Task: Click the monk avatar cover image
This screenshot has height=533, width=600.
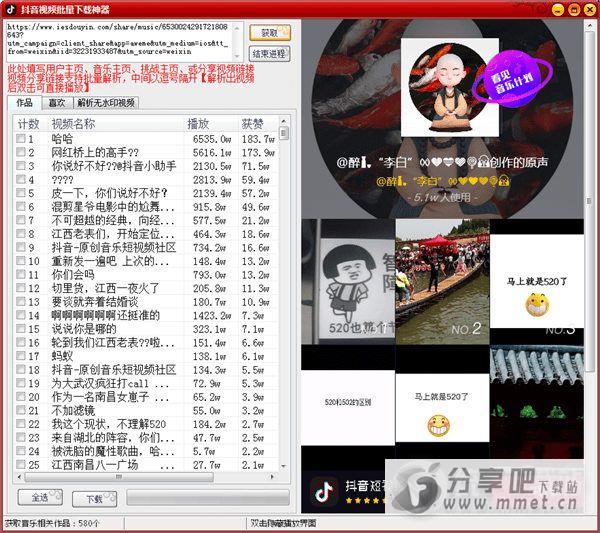Action: pos(450,87)
